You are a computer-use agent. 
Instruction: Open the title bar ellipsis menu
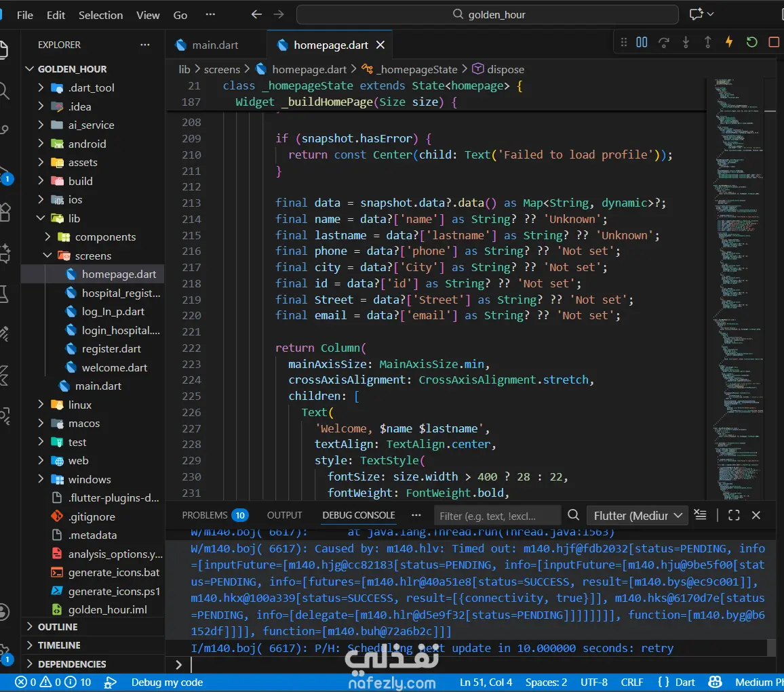click(x=210, y=14)
